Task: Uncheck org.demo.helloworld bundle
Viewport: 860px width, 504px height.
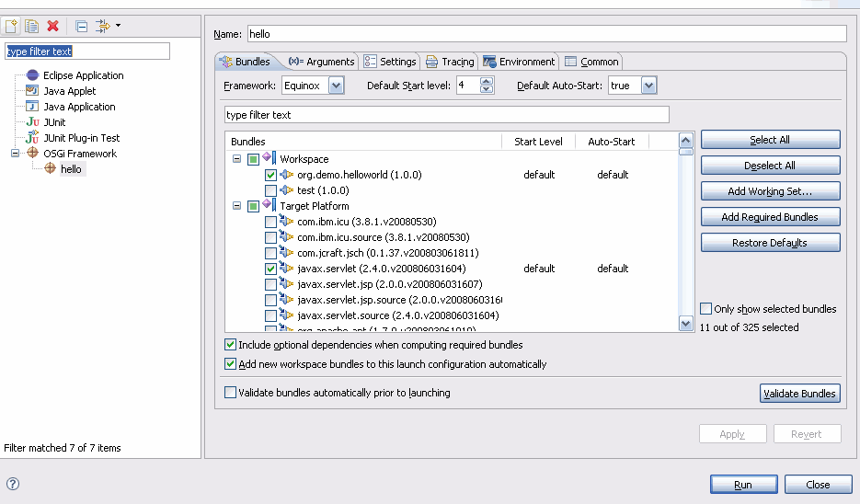Action: pyautogui.click(x=270, y=175)
